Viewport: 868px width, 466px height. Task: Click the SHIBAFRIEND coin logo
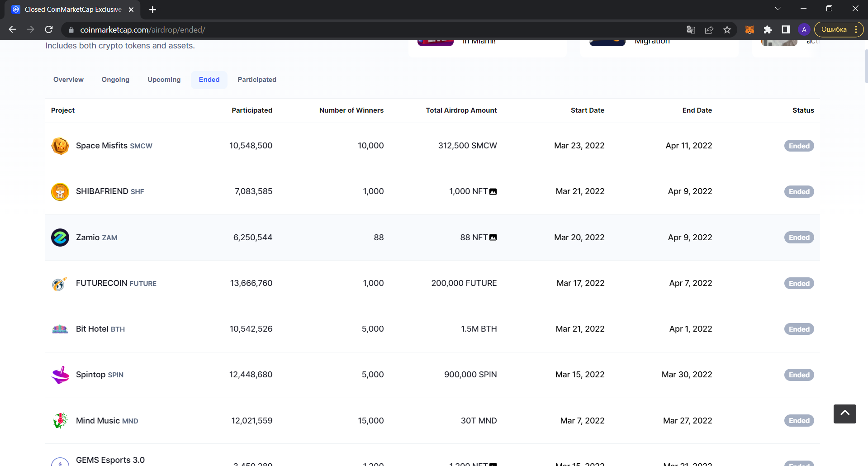pyautogui.click(x=60, y=192)
